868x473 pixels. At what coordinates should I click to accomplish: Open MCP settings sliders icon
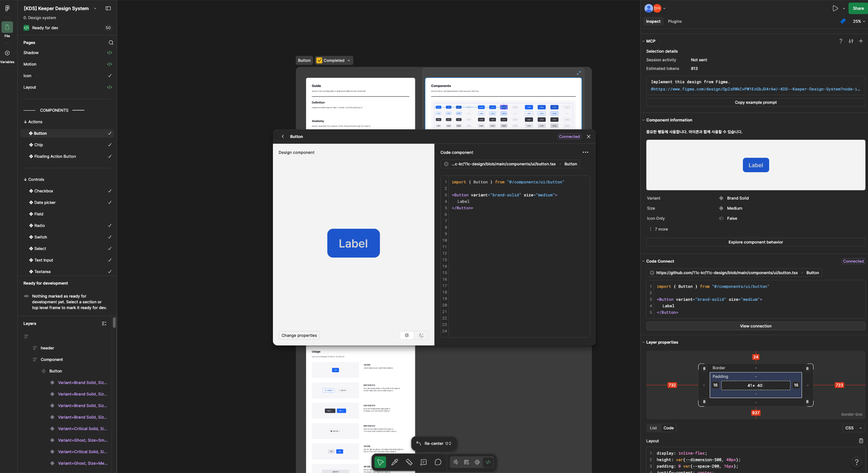pos(851,41)
